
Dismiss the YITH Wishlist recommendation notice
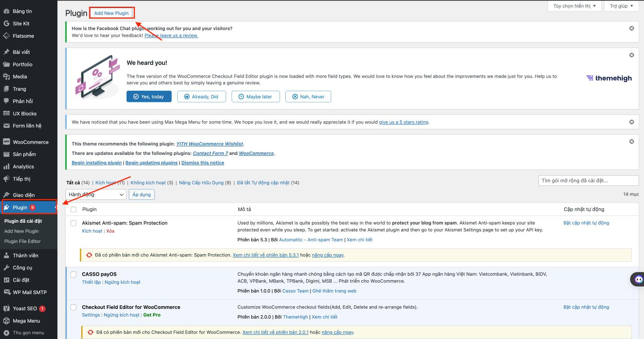point(631,141)
